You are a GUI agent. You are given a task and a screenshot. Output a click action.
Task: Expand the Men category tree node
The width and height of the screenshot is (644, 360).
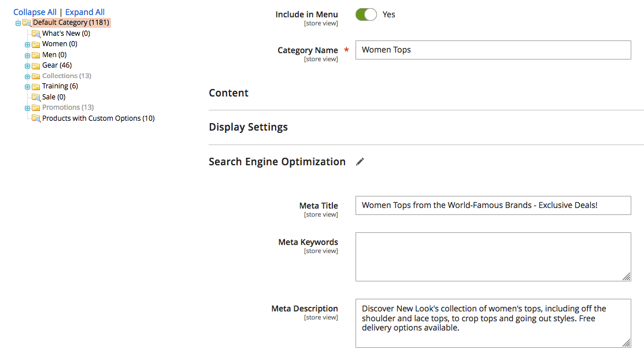tap(27, 54)
